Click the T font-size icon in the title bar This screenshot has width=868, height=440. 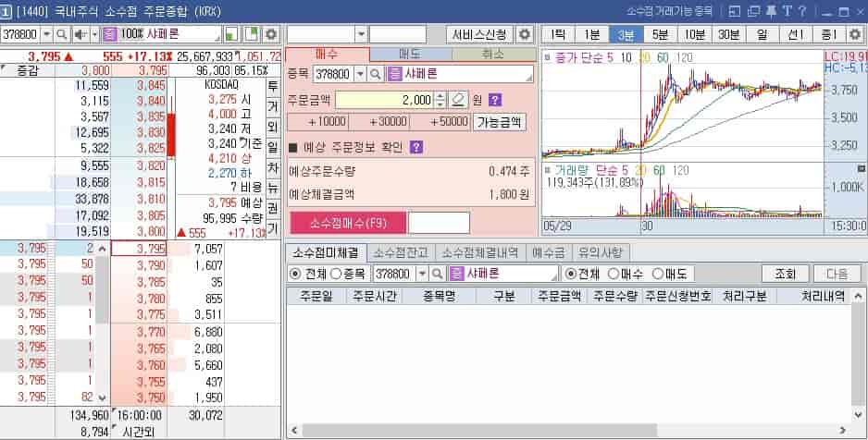pyautogui.click(x=787, y=11)
